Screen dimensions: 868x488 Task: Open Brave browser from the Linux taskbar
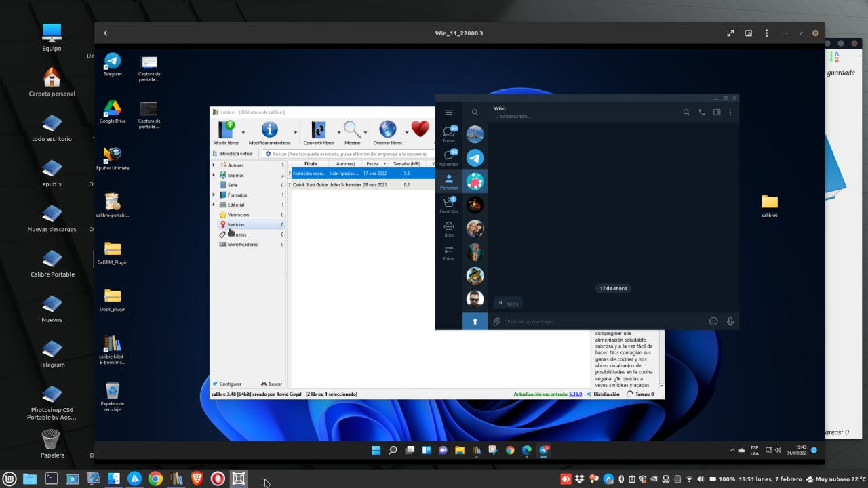(197, 479)
